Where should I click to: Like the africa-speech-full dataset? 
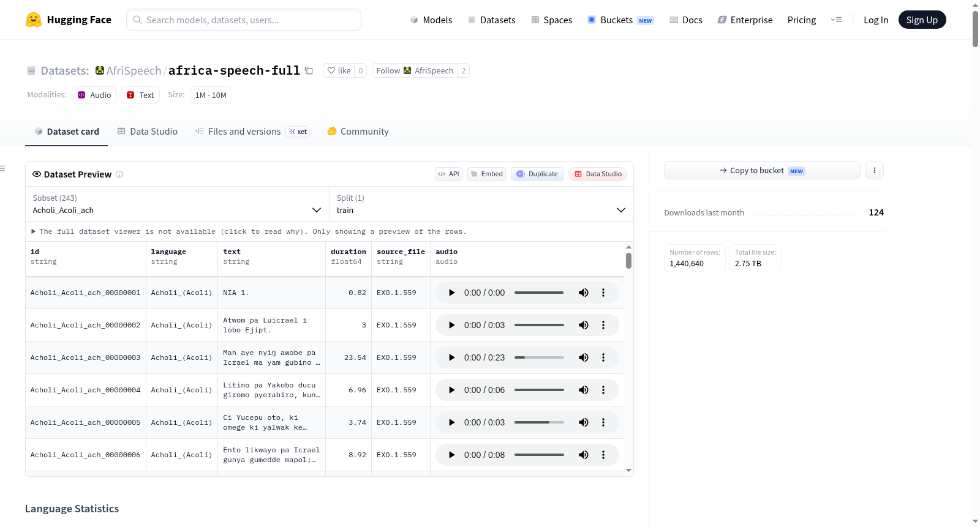[339, 71]
